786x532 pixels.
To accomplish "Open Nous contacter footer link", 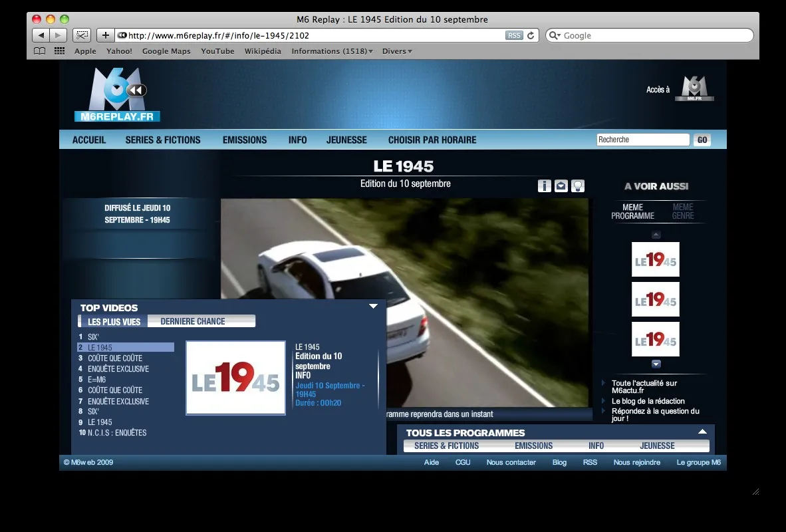I will point(511,462).
